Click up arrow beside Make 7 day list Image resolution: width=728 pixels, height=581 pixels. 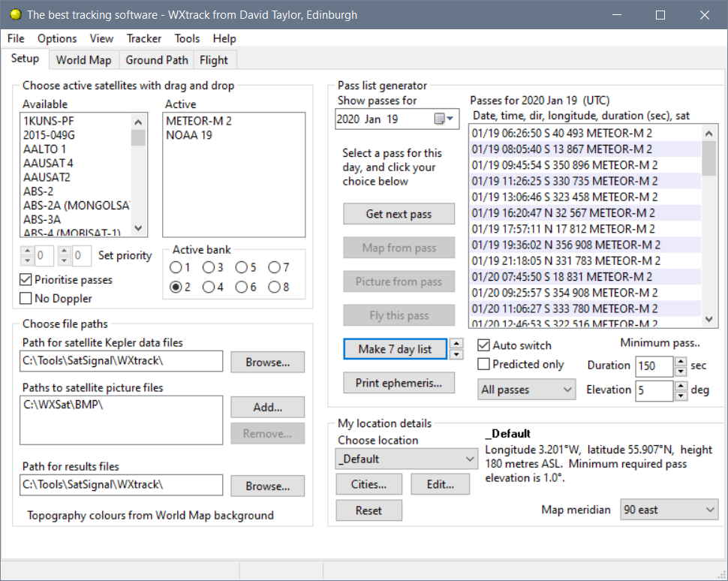pos(457,343)
